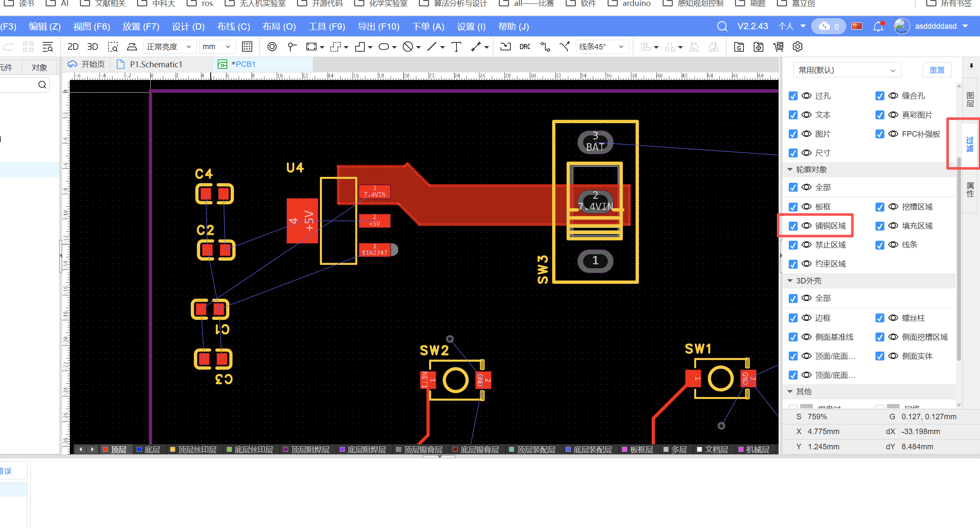Click the notification bell icon
The image size is (980, 528).
878,26
